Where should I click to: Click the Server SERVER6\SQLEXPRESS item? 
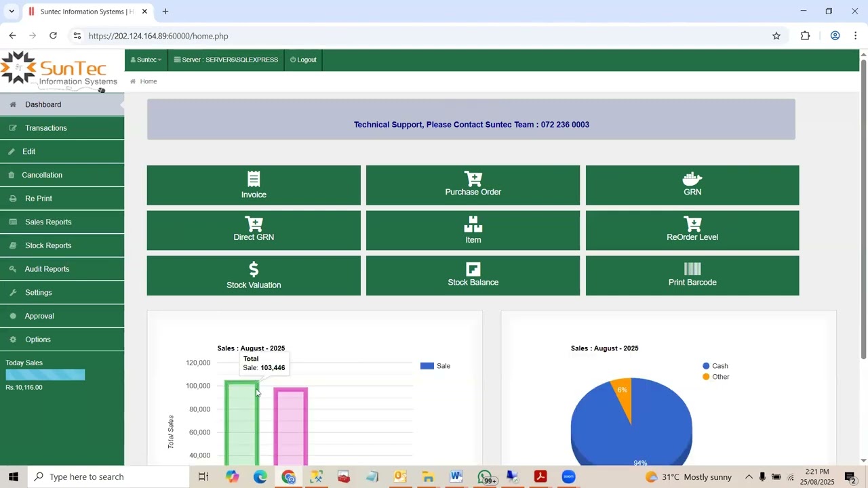pyautogui.click(x=226, y=60)
